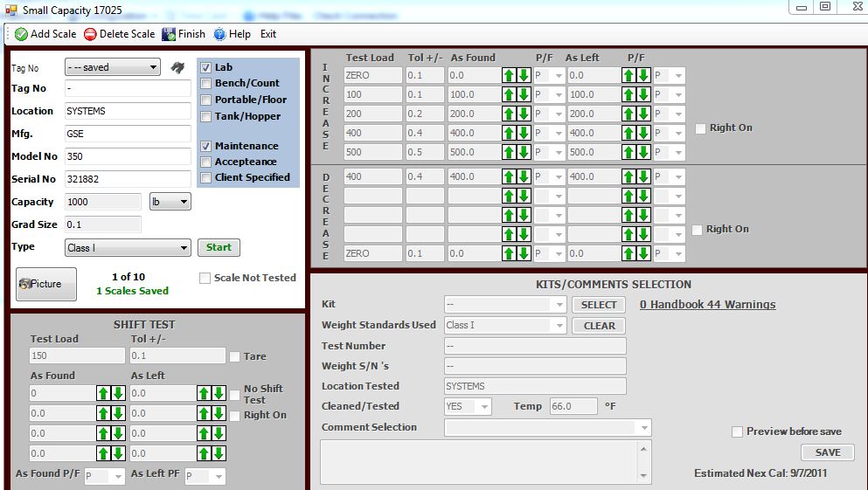The width and height of the screenshot is (868, 490).
Task: Click the SELECT button beside Kit
Action: pos(599,305)
